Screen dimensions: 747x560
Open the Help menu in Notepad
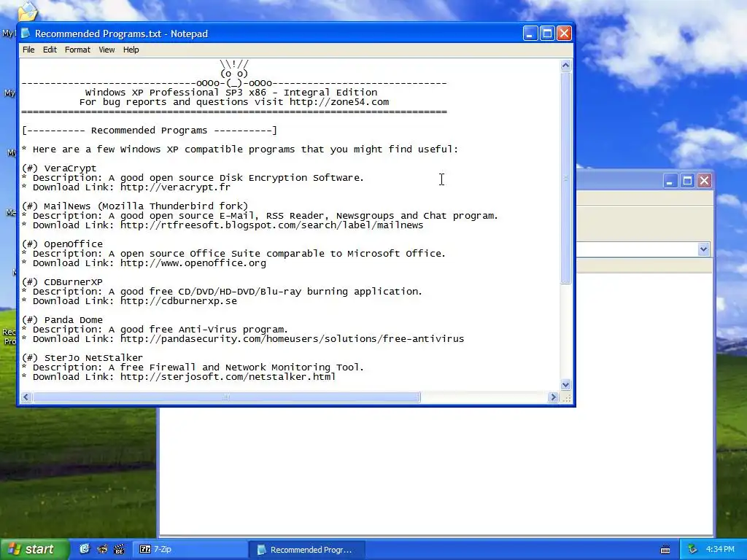click(131, 50)
